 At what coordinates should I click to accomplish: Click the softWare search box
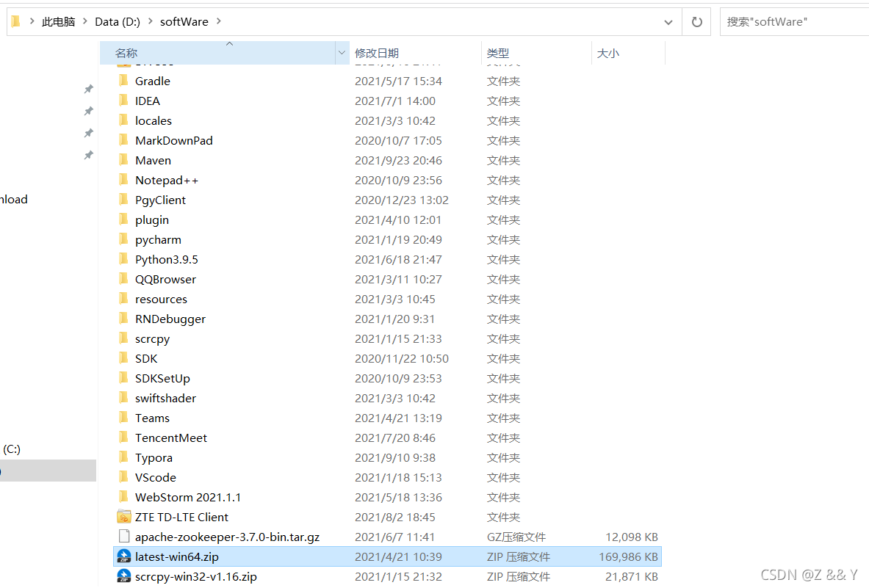(794, 22)
